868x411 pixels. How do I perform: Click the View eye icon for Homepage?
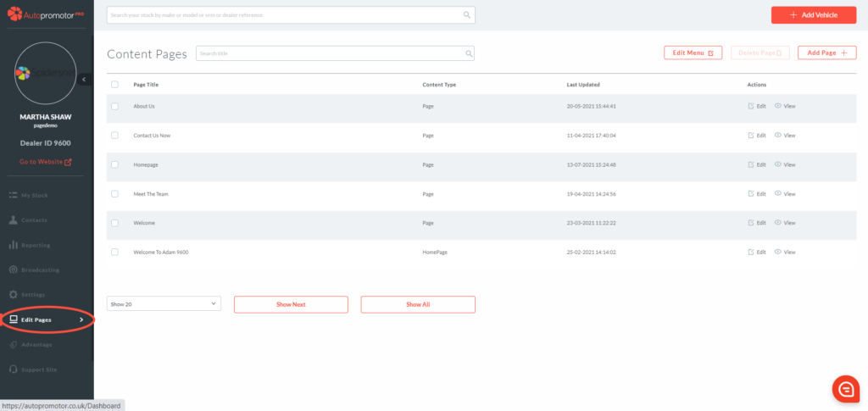(x=778, y=164)
